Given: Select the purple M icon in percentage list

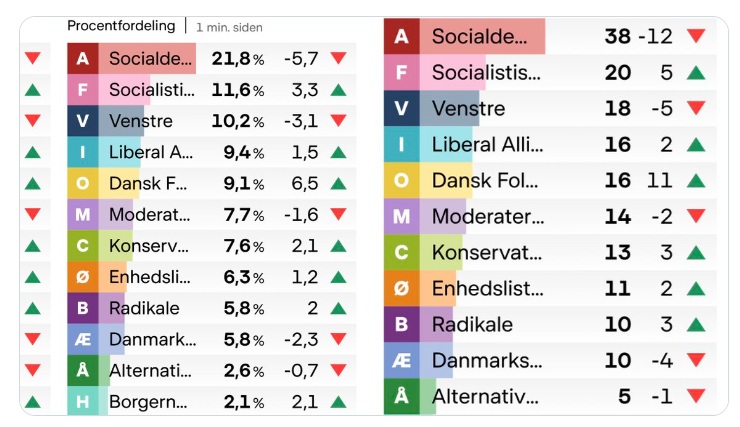Looking at the screenshot, I should [x=83, y=215].
